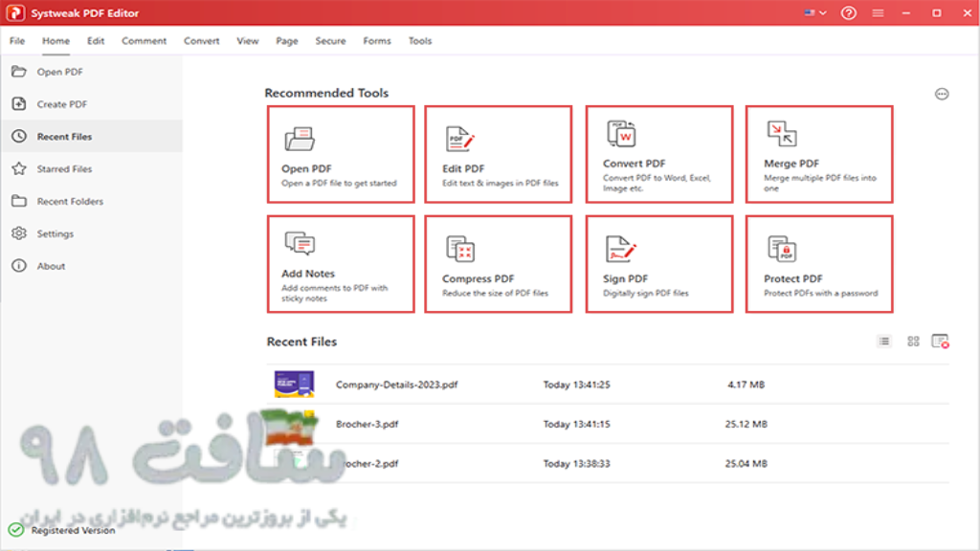980x551 pixels.
Task: Click the Company-Details-2023.pdf thumbnail
Action: pyautogui.click(x=294, y=385)
